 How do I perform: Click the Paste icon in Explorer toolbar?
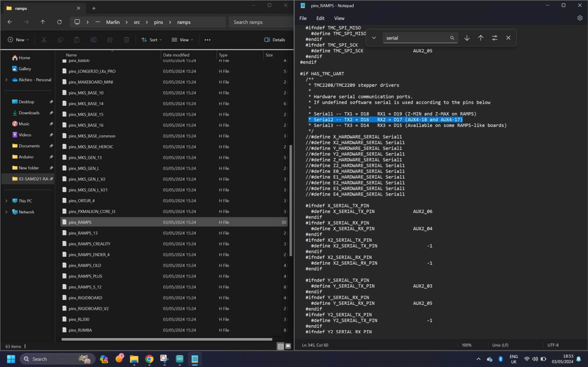[77, 40]
